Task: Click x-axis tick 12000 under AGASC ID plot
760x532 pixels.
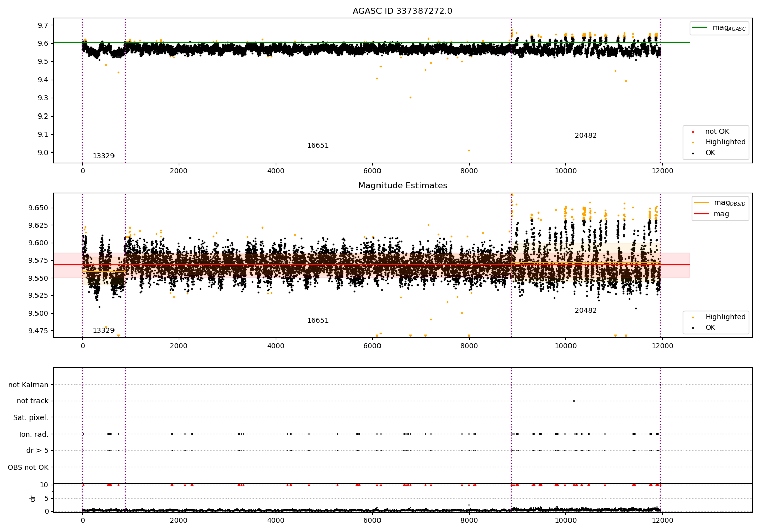Action: tap(662, 171)
